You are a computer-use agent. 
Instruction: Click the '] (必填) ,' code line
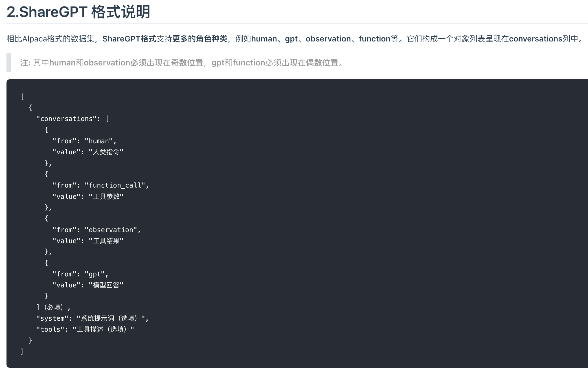53,307
